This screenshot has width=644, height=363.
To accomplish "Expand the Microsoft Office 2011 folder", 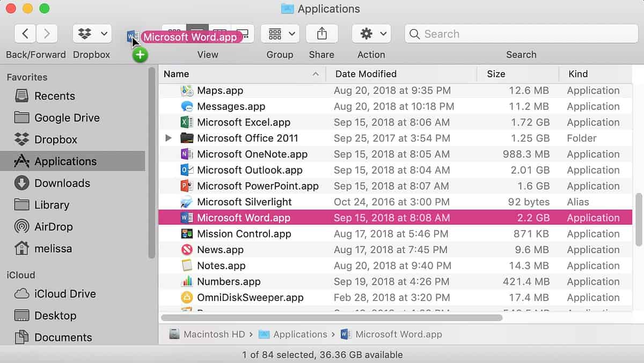I will click(169, 138).
